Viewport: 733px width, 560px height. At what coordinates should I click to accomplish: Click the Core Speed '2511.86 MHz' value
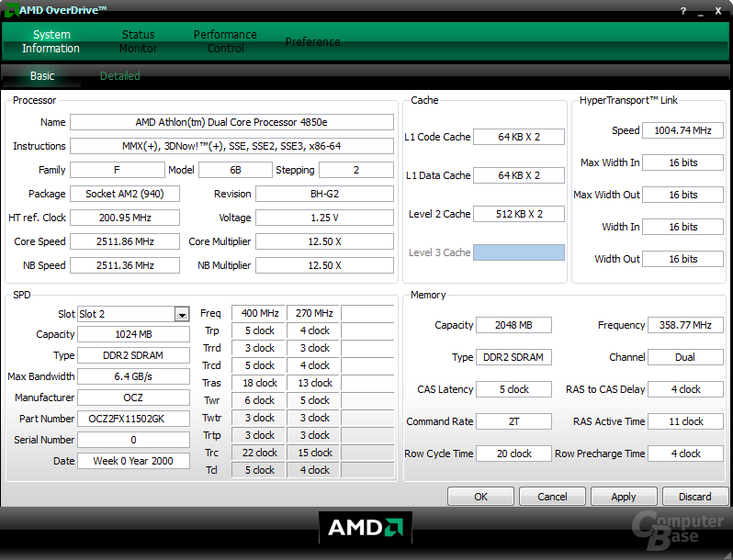pos(125,241)
